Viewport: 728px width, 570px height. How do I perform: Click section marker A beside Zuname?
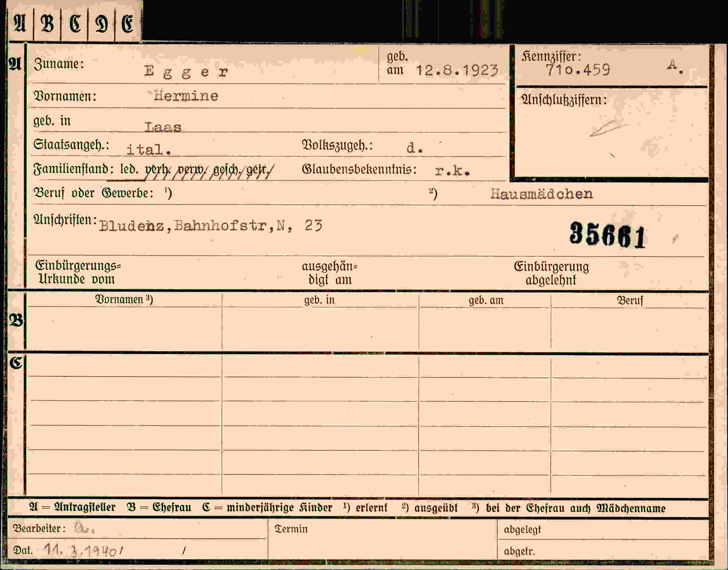tap(15, 63)
